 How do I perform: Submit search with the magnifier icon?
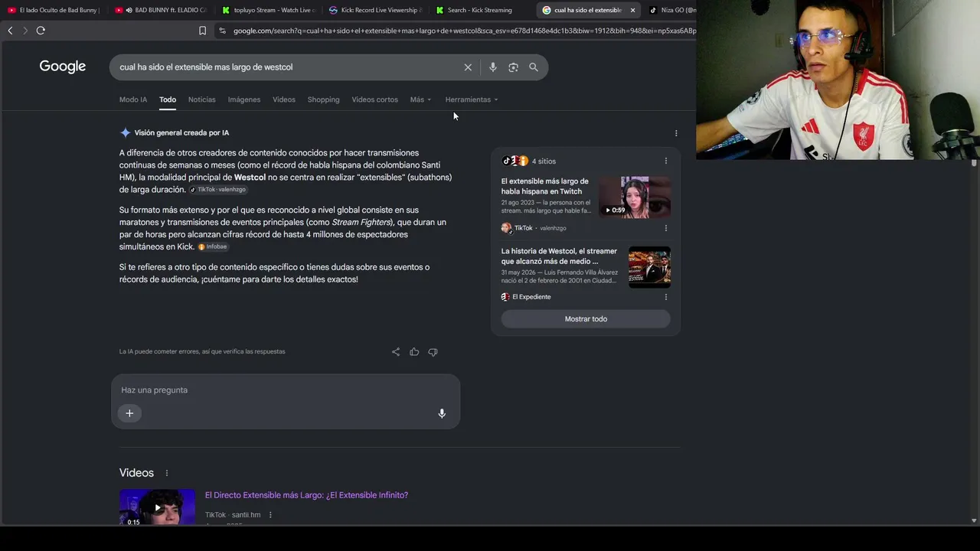(x=534, y=67)
